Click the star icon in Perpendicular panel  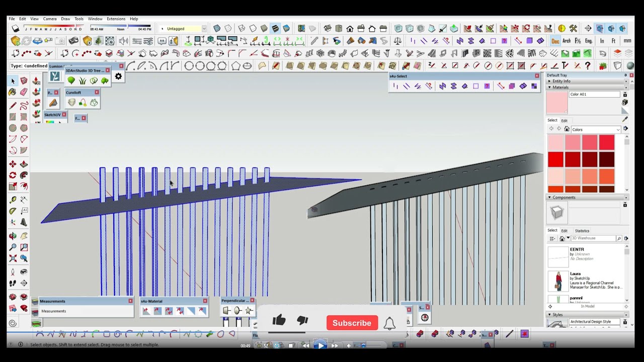pos(249,311)
